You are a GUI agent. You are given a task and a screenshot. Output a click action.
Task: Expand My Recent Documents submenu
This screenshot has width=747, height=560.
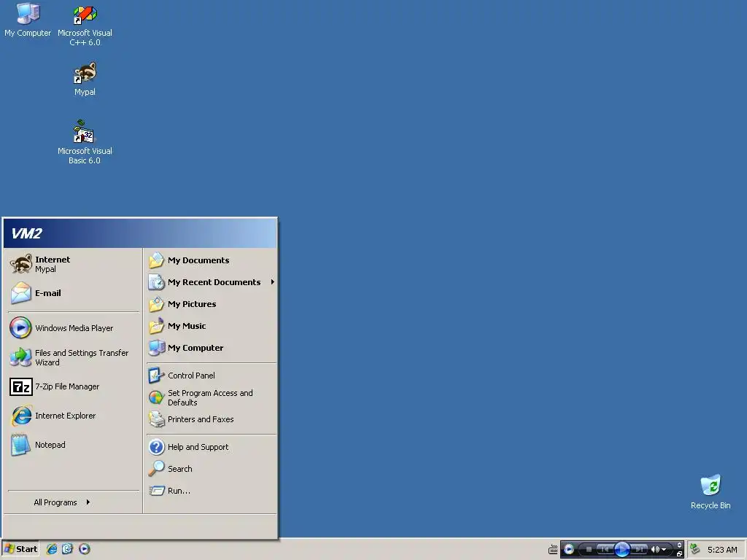[212, 282]
